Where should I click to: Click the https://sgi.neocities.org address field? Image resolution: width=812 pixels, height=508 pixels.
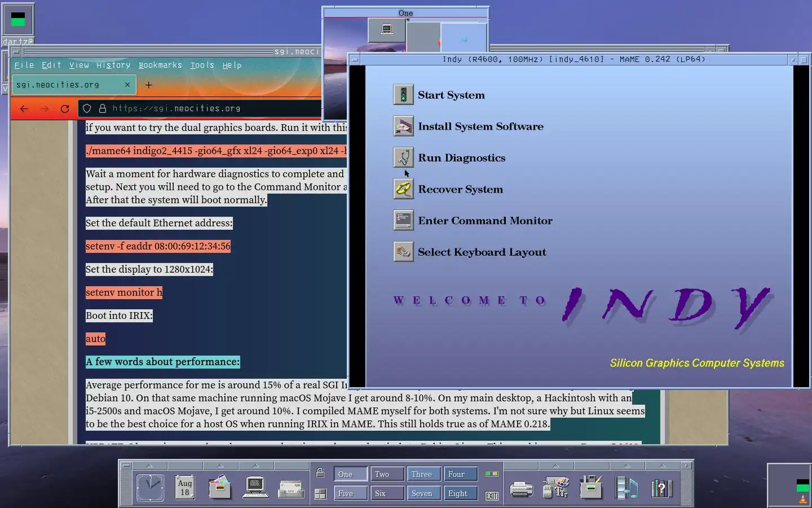tap(200, 108)
